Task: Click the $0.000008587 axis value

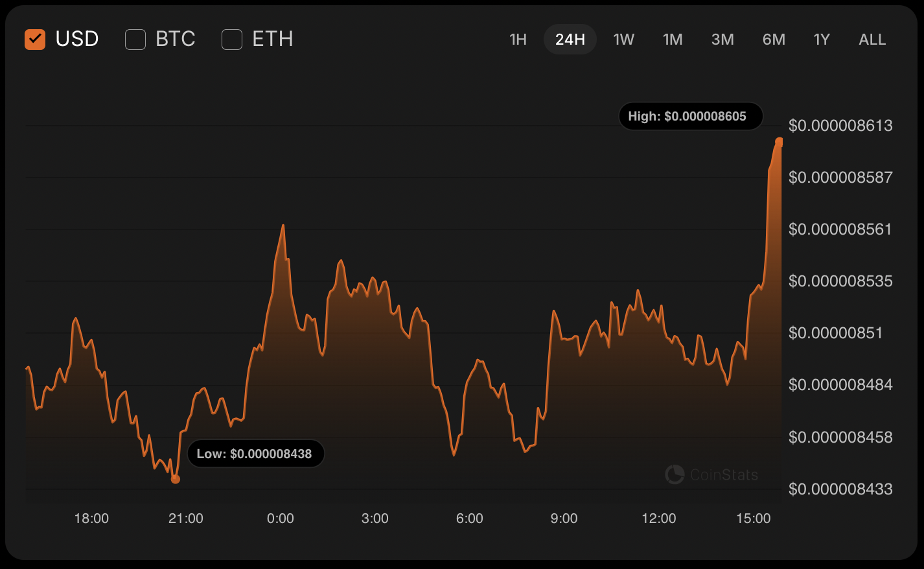Action: [x=840, y=177]
